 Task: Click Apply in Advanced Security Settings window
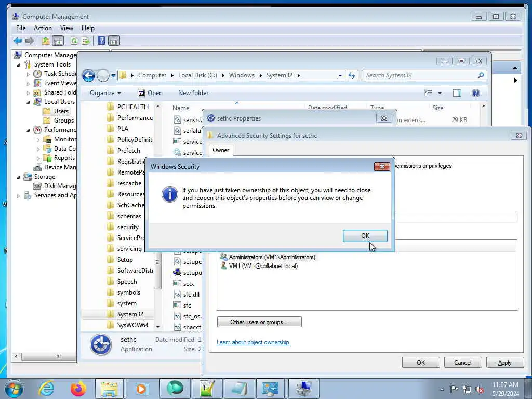504,363
